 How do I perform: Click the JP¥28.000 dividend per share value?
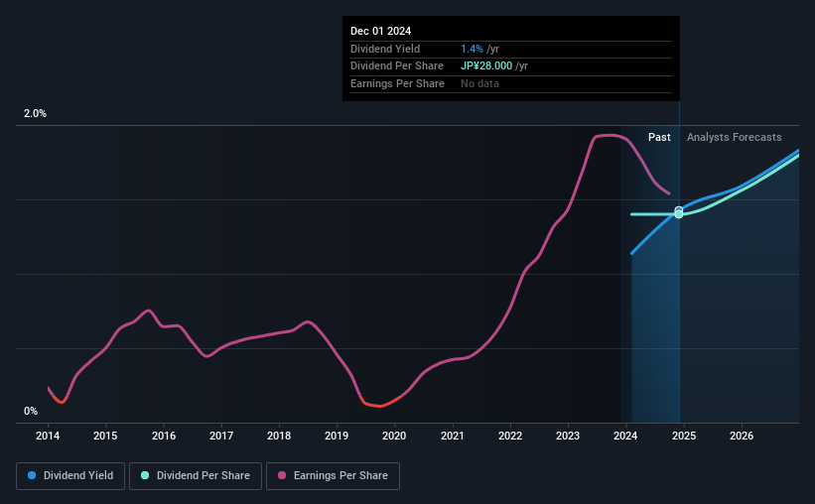point(486,66)
